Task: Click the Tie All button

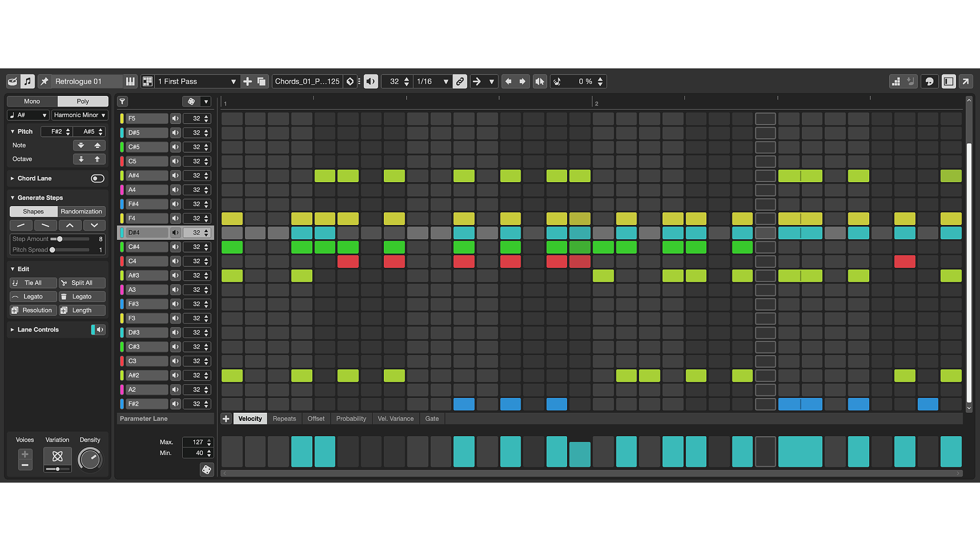Action: click(33, 283)
